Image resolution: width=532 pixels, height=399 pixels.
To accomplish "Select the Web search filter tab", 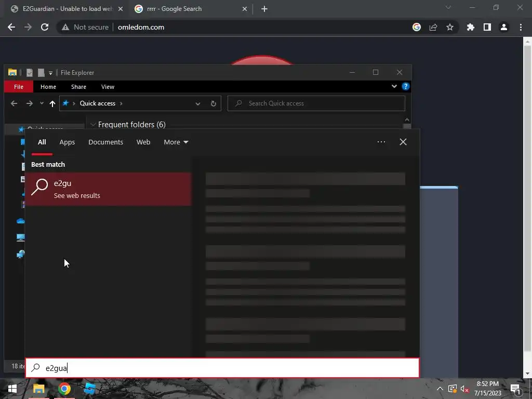I will tap(143, 142).
